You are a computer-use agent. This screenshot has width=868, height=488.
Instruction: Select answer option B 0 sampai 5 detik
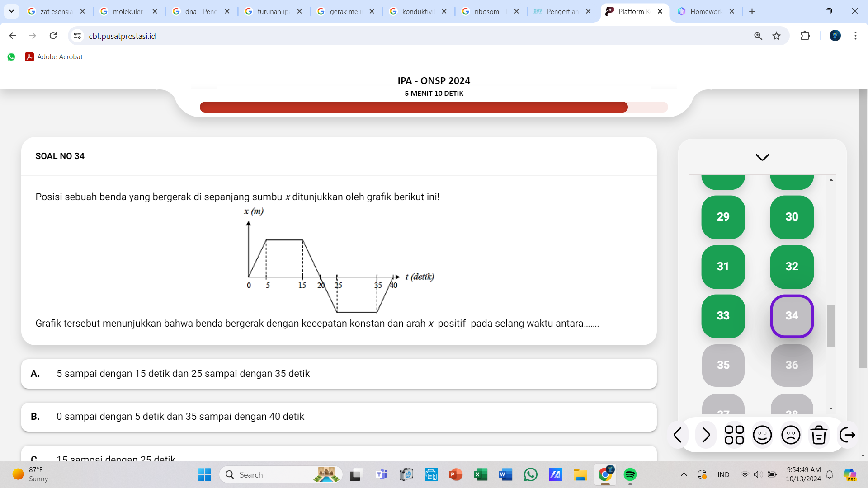coord(338,416)
